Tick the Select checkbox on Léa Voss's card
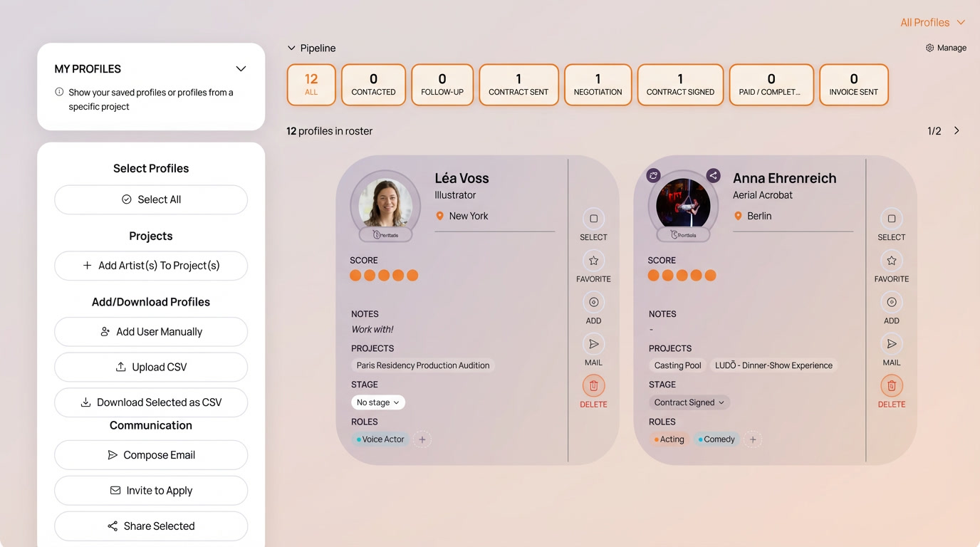Viewport: 980px width, 547px height. (593, 219)
